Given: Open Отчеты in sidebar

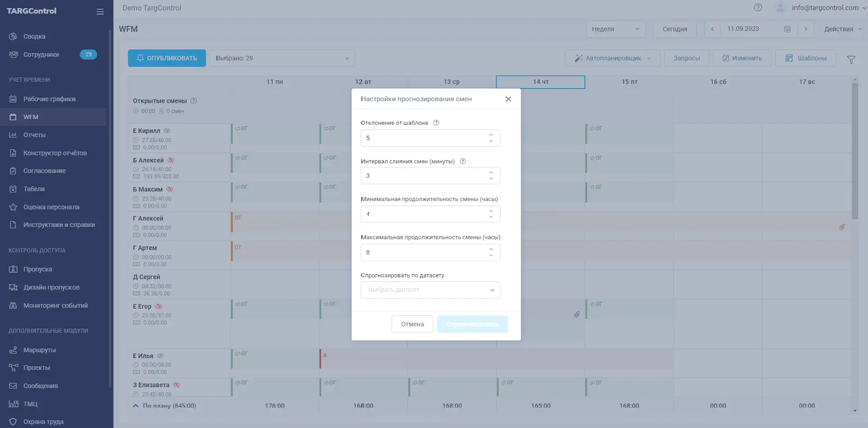Looking at the screenshot, I should (34, 135).
